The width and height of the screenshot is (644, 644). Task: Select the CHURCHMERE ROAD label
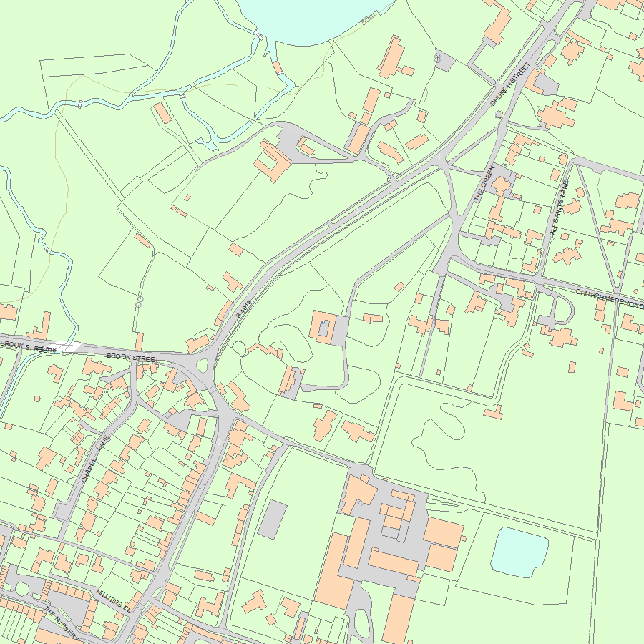click(x=610, y=298)
